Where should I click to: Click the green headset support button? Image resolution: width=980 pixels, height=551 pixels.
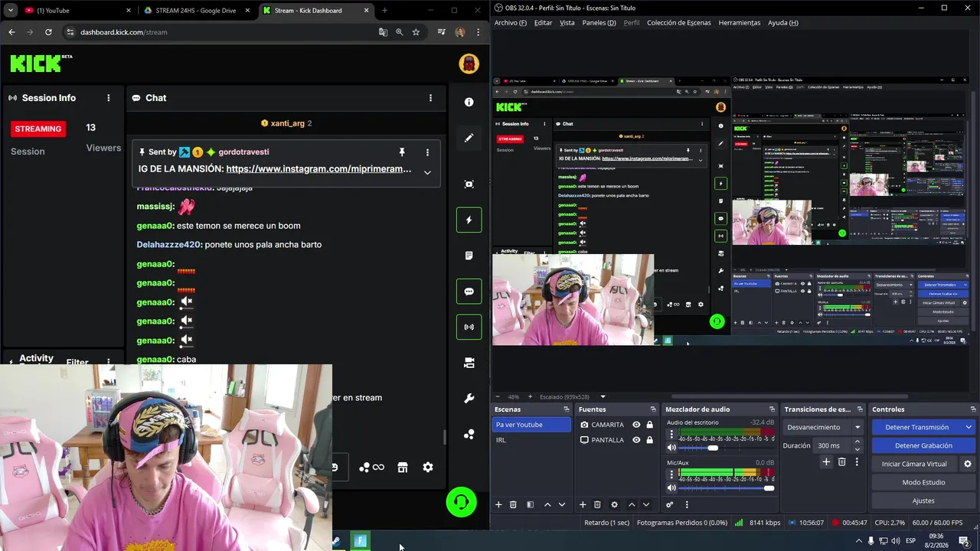click(461, 502)
